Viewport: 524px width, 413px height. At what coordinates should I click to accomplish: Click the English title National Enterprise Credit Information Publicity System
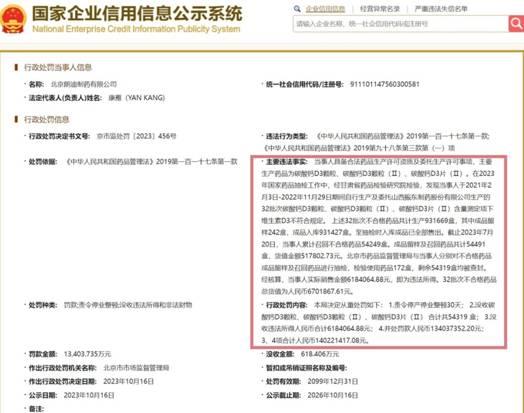(136, 29)
